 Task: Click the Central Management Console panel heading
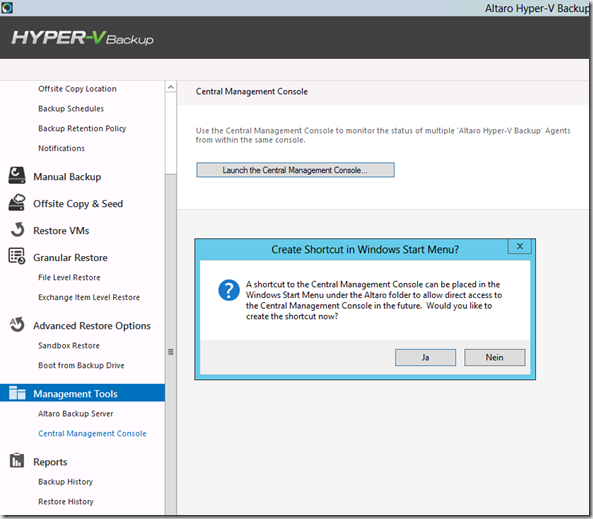pos(251,92)
